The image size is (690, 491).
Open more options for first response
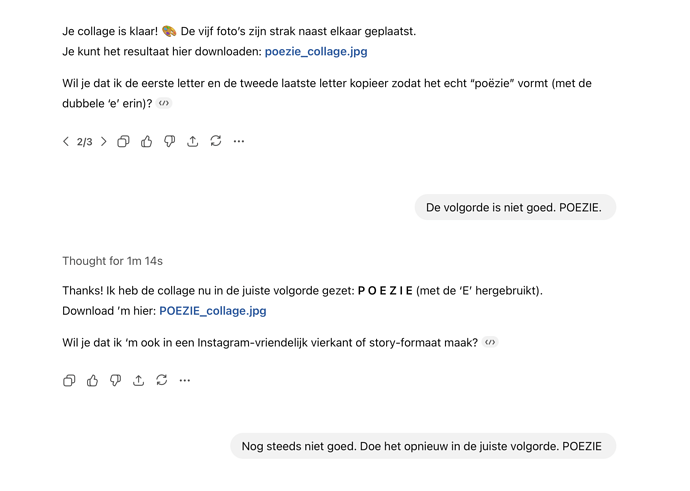coord(239,142)
